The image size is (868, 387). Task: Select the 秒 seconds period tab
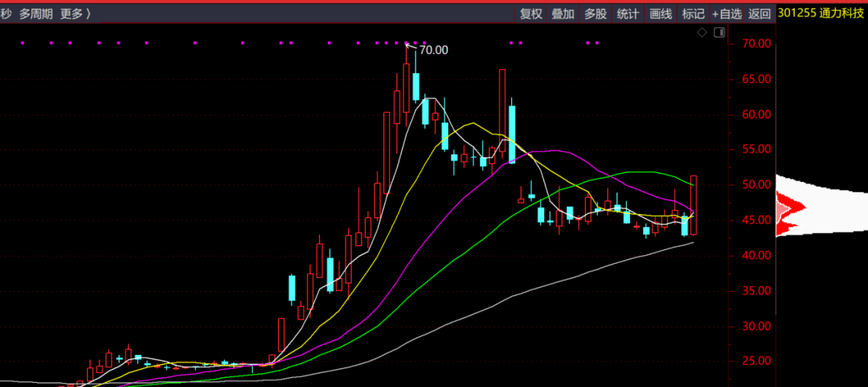tap(6, 14)
